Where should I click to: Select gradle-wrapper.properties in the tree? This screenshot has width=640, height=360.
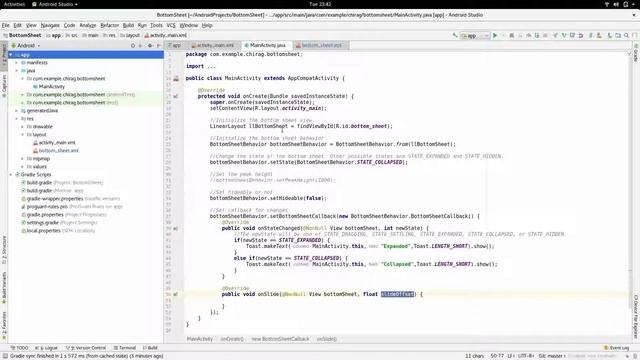pyautogui.click(x=71, y=199)
